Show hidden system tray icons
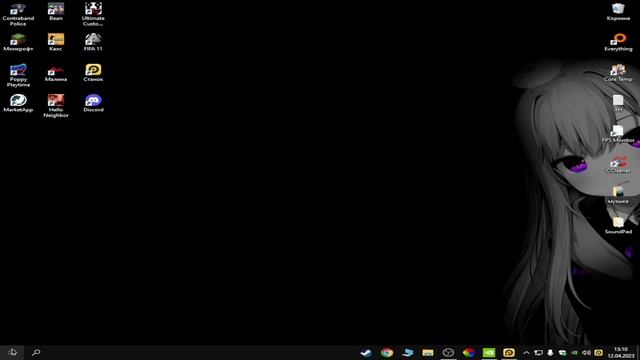This screenshot has width=640, height=360. tap(526, 353)
